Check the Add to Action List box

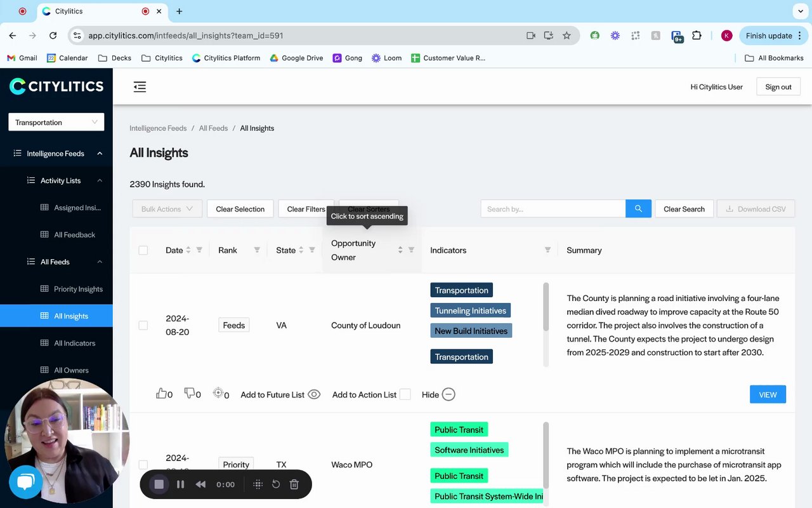405,394
